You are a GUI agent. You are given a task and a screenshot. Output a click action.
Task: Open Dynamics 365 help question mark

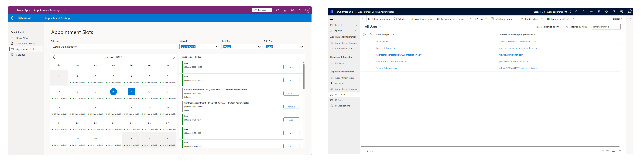[x=614, y=12]
